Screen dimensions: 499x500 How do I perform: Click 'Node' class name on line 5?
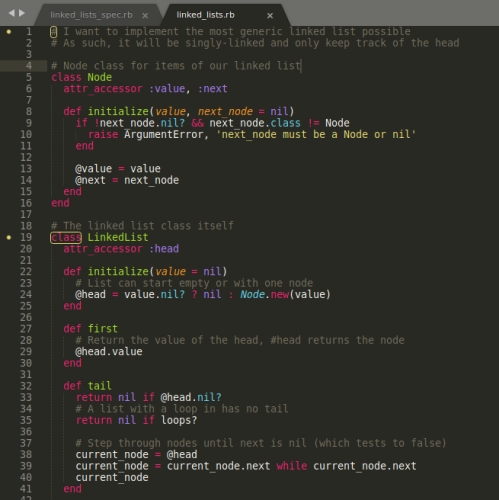pyautogui.click(x=99, y=77)
